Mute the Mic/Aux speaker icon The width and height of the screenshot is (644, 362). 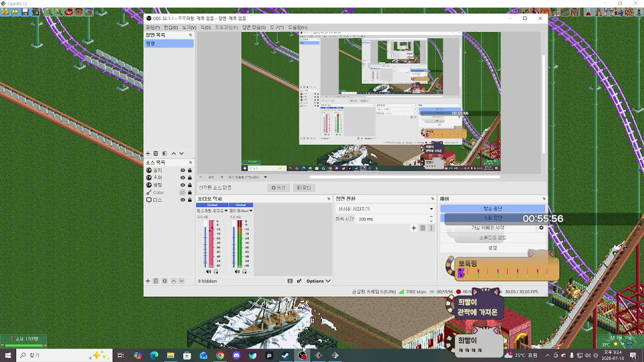(x=237, y=271)
